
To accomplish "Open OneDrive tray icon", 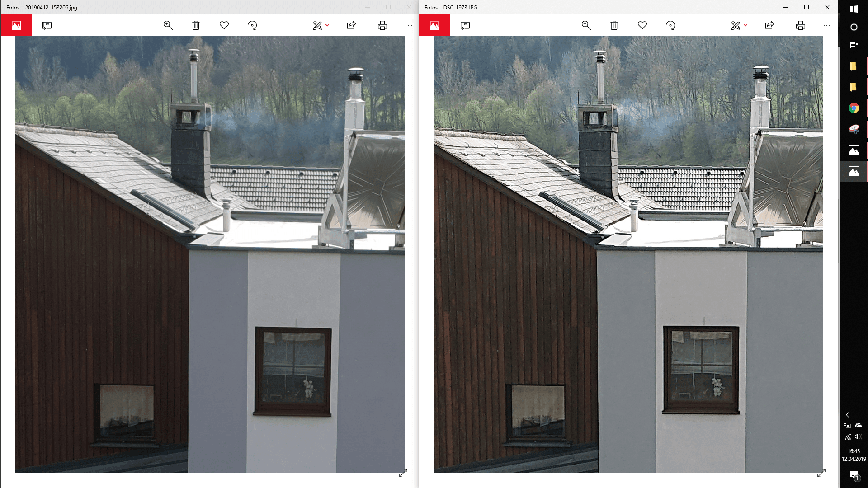I will (x=859, y=426).
